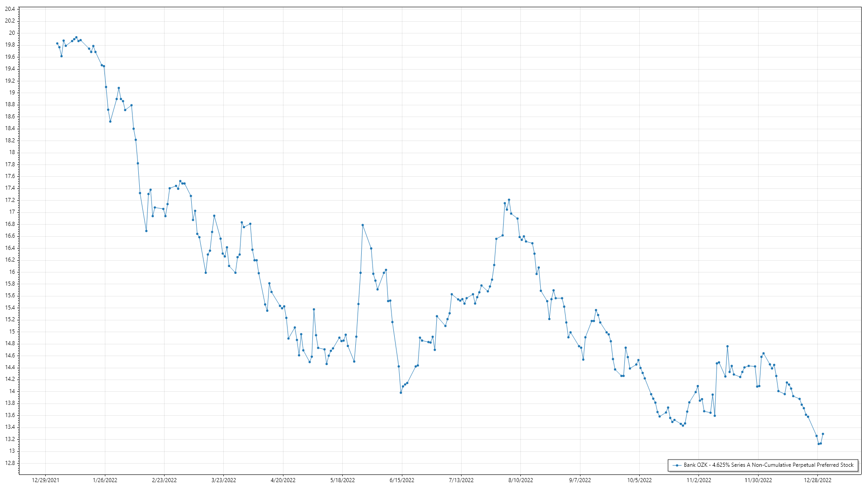Click the 3/23/2022 date label
868x488 pixels.
224,480
